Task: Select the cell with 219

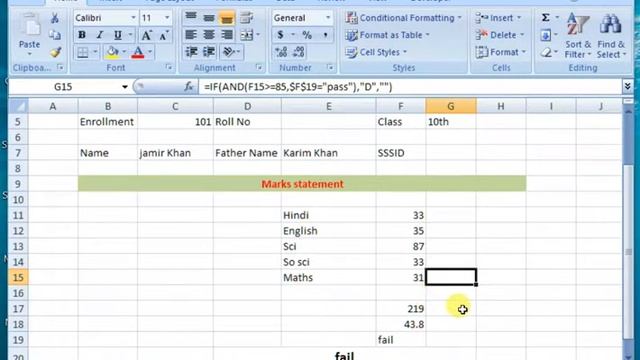Action: [400, 309]
